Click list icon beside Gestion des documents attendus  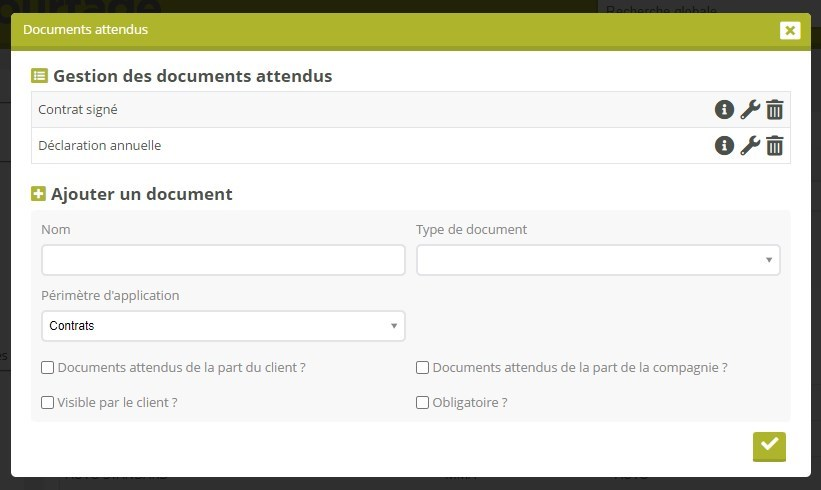coord(39,76)
